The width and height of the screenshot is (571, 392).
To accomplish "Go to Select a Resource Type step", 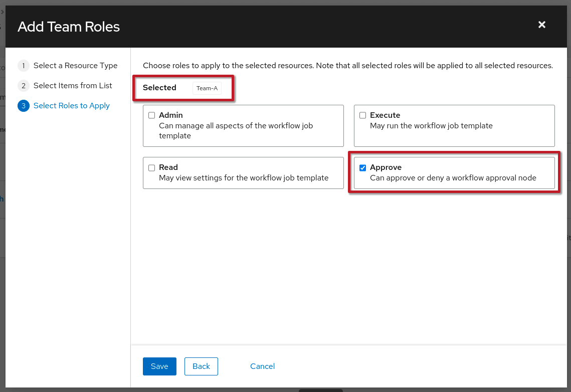I will coord(75,66).
